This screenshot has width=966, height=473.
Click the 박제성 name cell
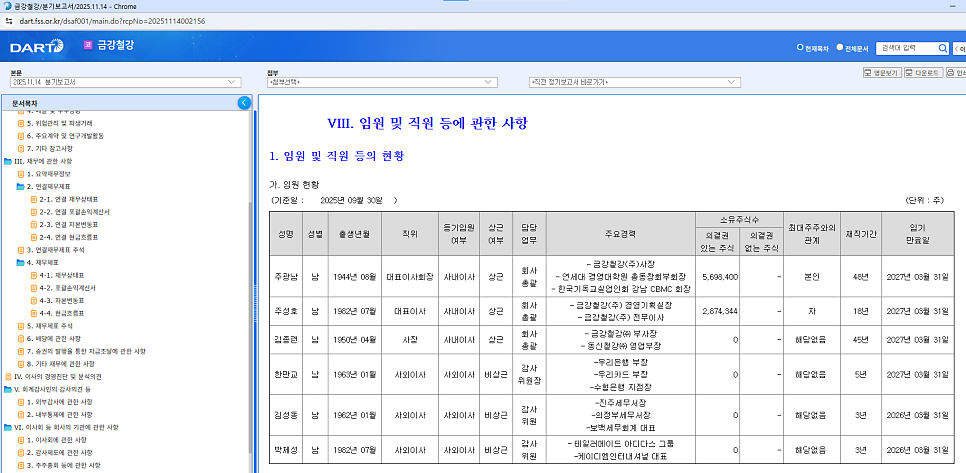point(286,450)
